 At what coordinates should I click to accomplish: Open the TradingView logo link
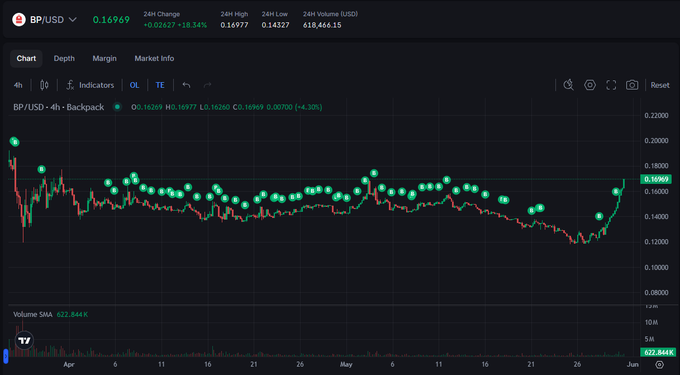pos(24,340)
